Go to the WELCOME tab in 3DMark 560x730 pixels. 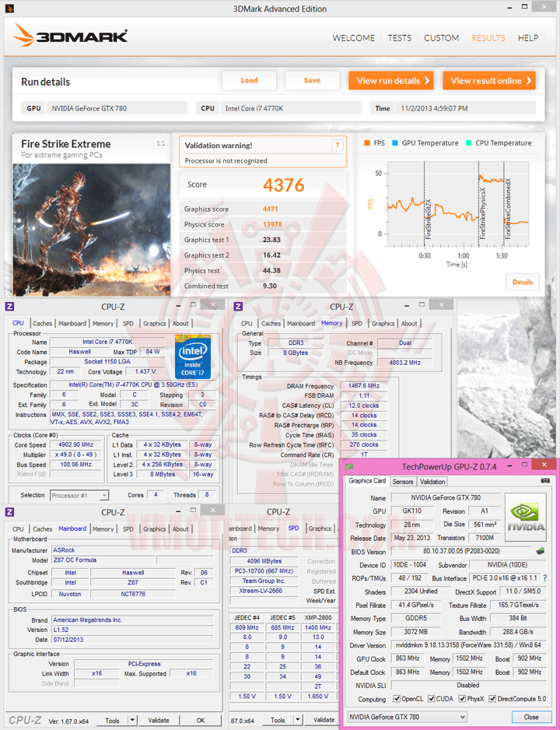[x=353, y=38]
